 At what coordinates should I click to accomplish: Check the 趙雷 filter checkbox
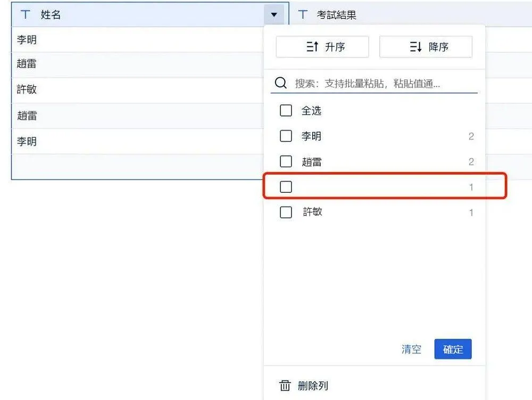[x=286, y=161]
